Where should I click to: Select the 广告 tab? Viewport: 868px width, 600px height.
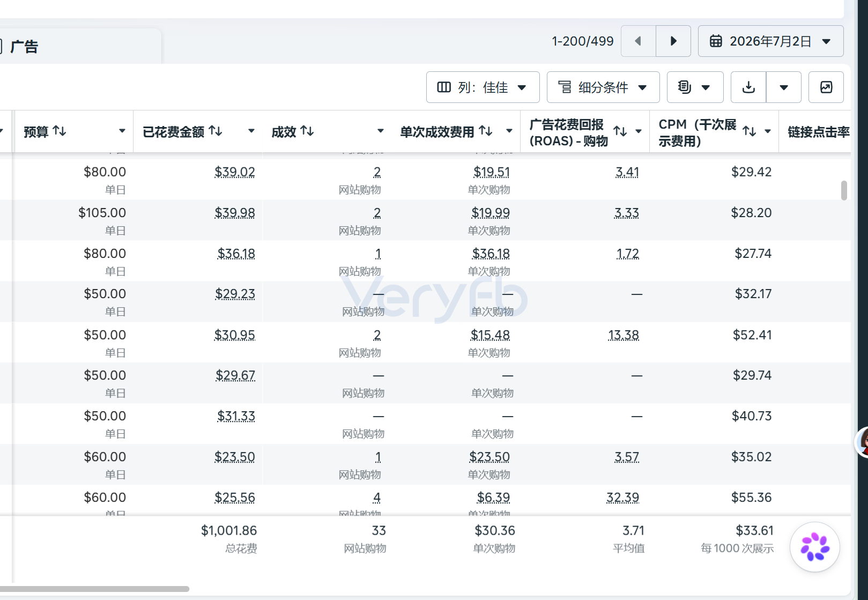24,47
